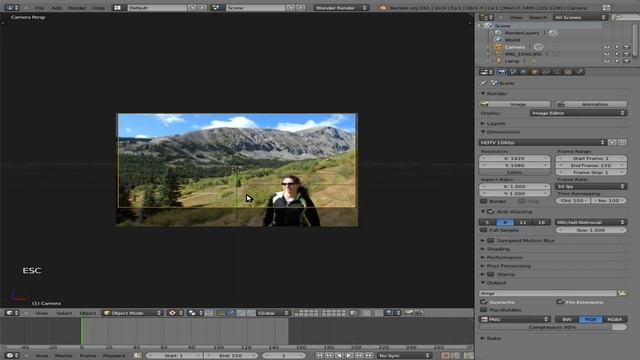This screenshot has height=360, width=640.
Task: Enable the Border checkbox
Action: tap(484, 201)
